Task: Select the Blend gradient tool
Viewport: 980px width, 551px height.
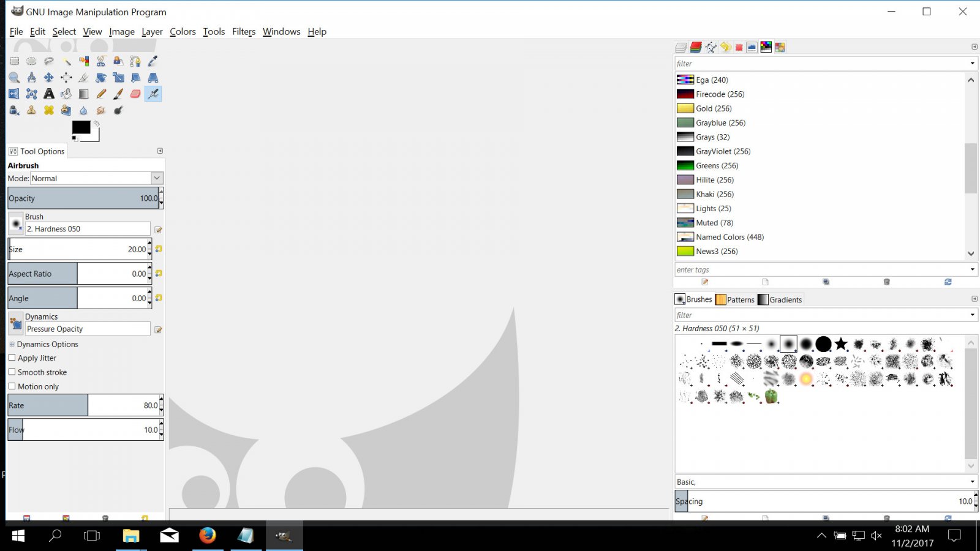Action: pos(83,94)
